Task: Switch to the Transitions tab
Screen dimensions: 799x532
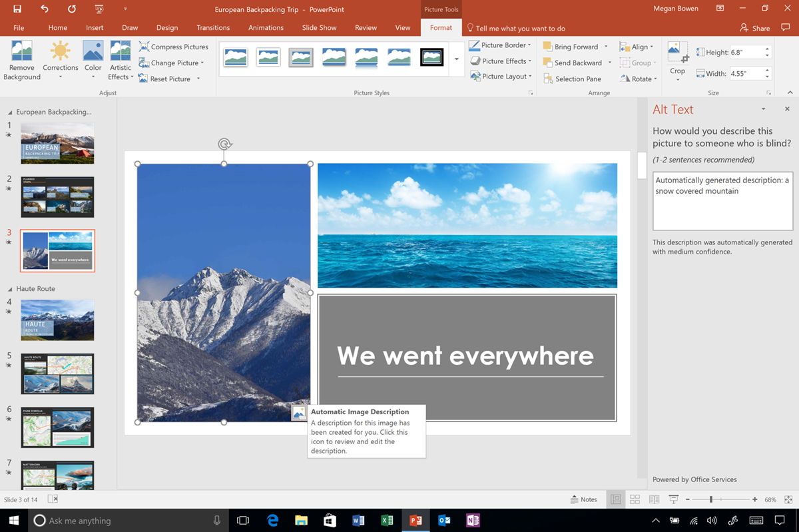Action: coord(212,27)
